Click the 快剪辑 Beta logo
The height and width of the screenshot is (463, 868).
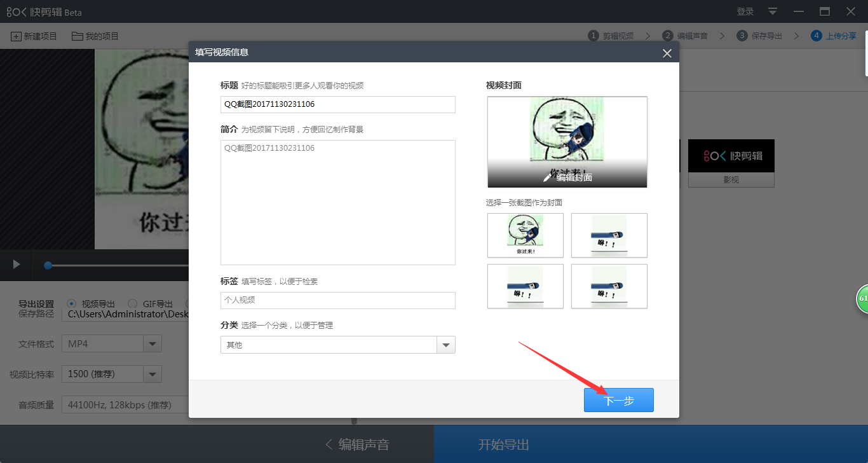click(44, 12)
